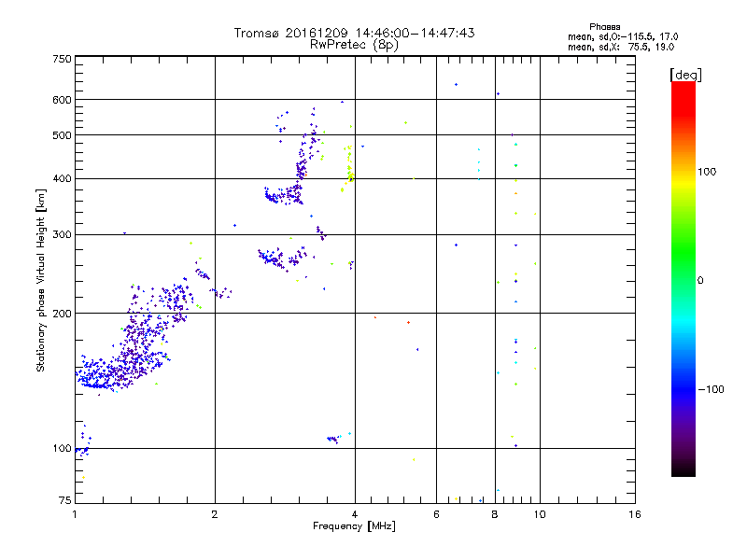Select the 'mean, sd,O:-115.5, 17.0' line

[623, 36]
